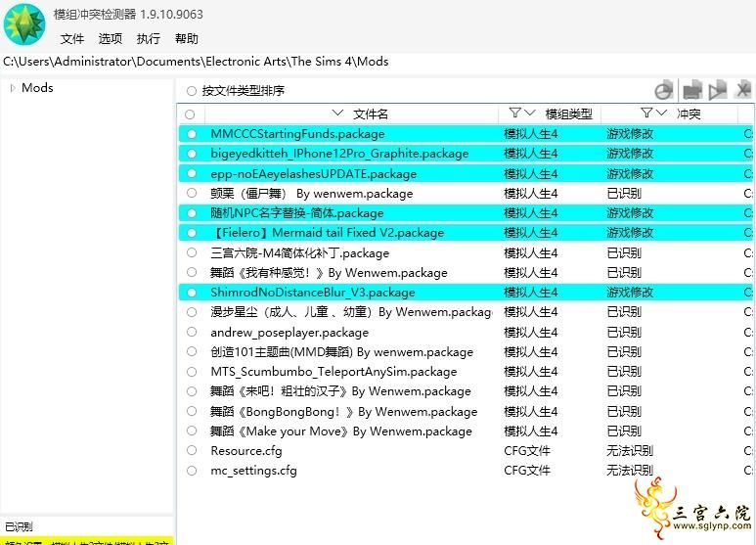Image resolution: width=756 pixels, height=545 pixels.
Task: Check the mc_settings.cfg row circle
Action: tap(192, 471)
